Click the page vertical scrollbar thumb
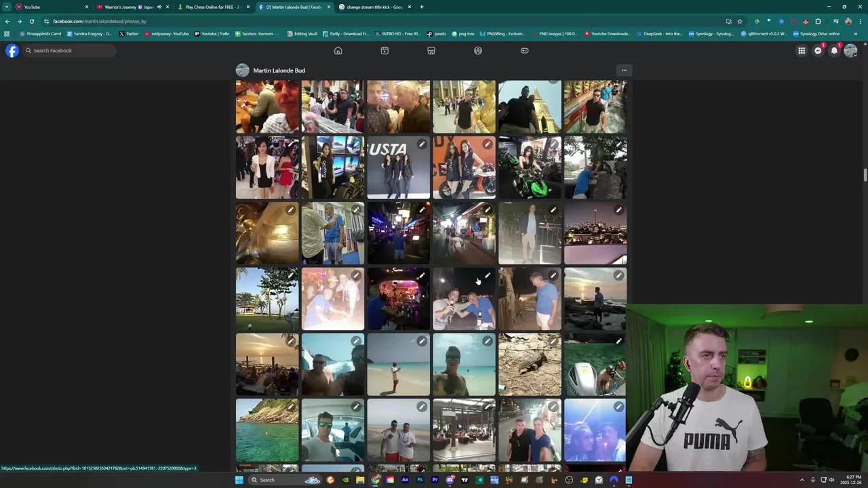 tap(865, 175)
